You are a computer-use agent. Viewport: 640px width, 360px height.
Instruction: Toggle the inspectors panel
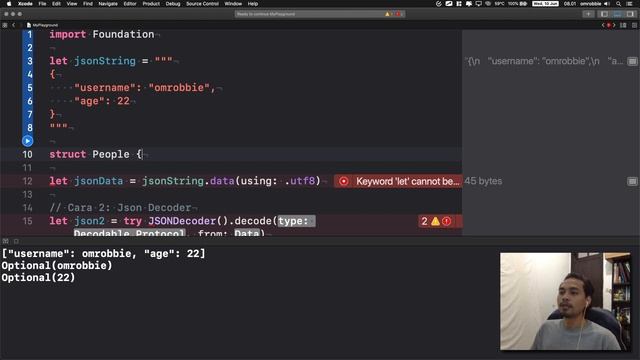(630, 14)
